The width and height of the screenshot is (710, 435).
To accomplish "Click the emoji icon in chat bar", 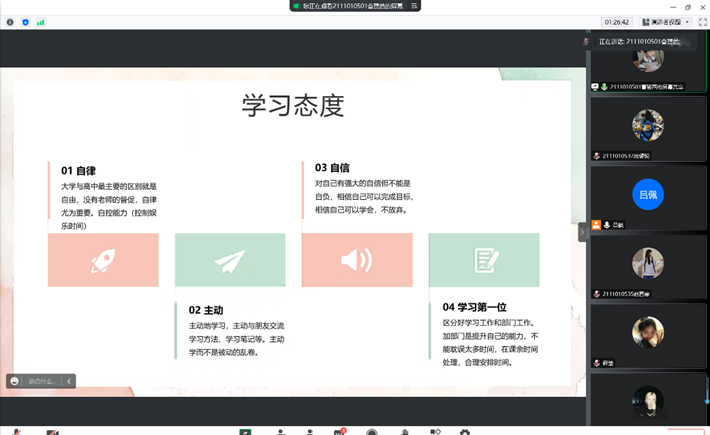I will [14, 381].
